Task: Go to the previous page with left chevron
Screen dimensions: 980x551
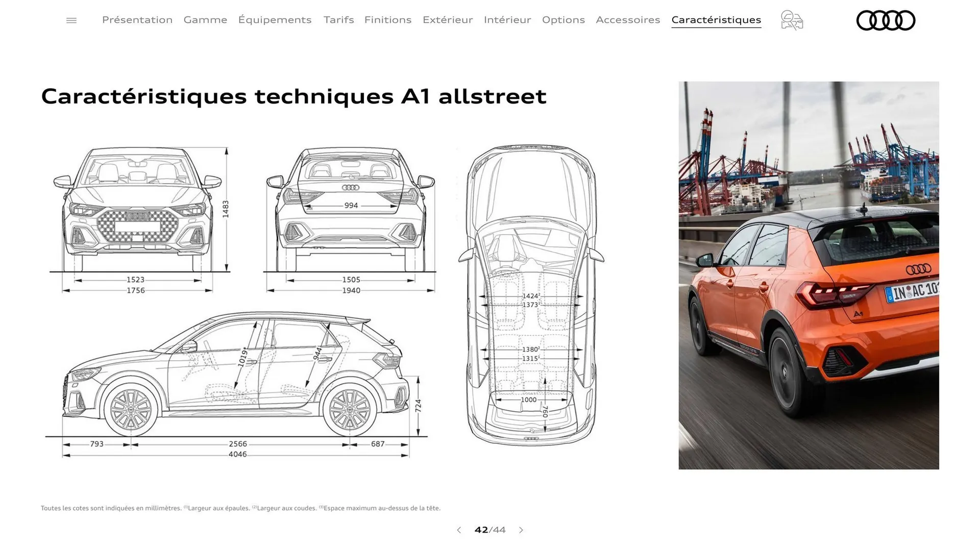Action: (458, 530)
